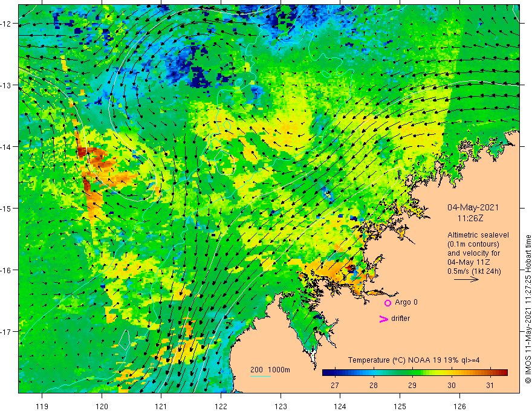Click the colour bar value 29
The width and height of the screenshot is (532, 411).
point(412,385)
